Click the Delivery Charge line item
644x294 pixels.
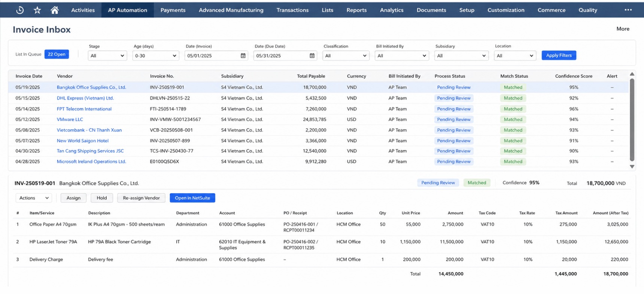tap(46, 260)
